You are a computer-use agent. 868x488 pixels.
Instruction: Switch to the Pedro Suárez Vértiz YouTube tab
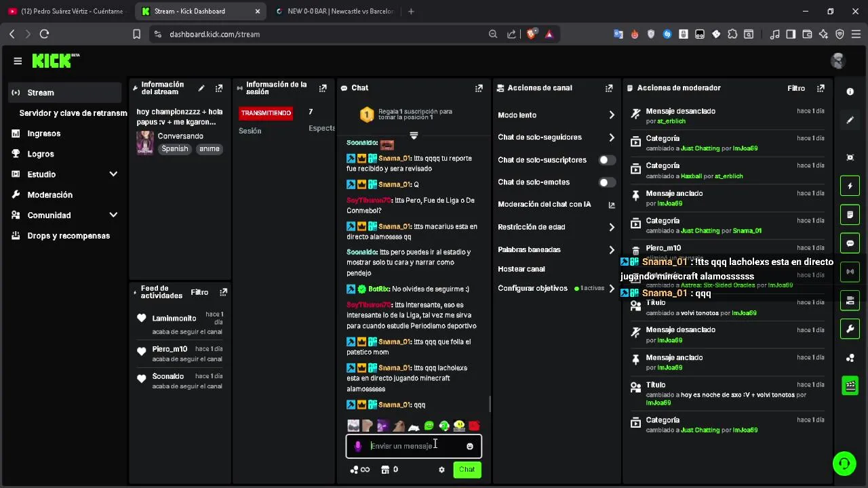click(x=66, y=12)
